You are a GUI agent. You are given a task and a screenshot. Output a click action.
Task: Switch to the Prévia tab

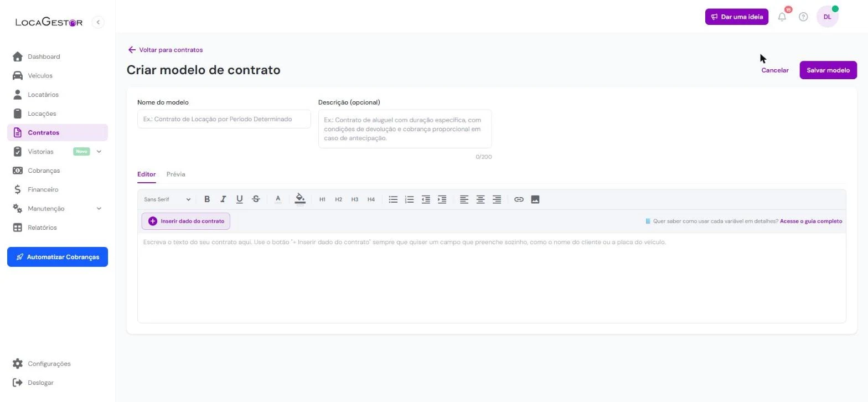pos(175,174)
